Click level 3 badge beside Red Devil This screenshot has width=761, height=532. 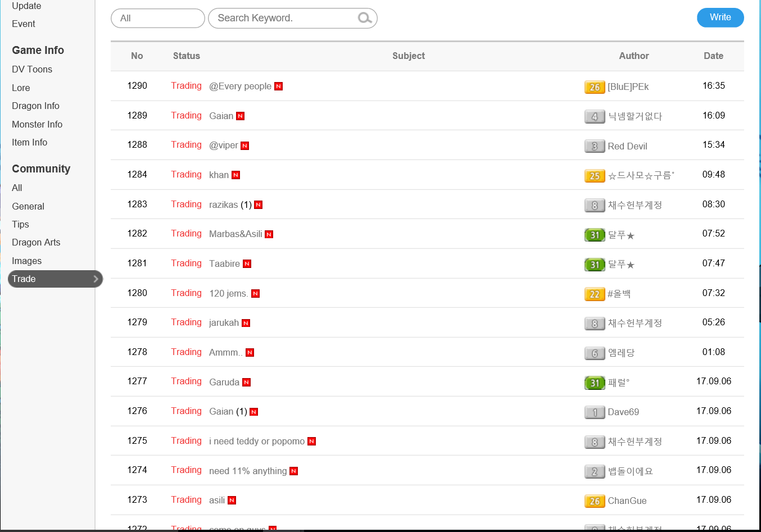(595, 146)
